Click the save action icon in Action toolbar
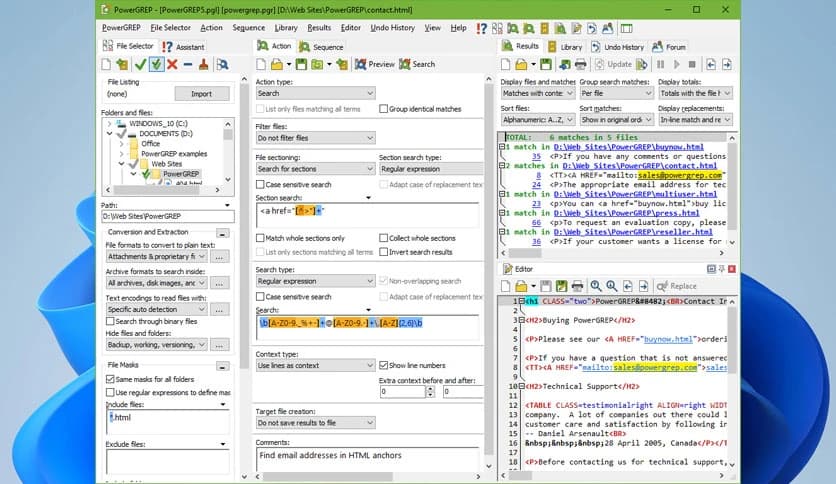836x484 pixels. 301,64
